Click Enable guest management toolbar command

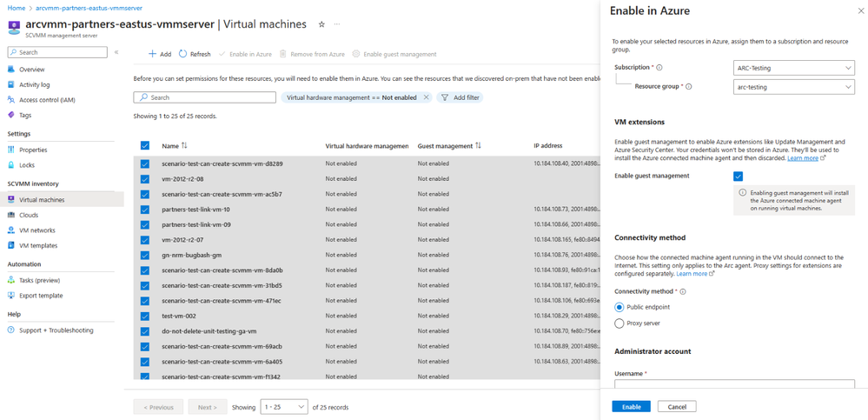(394, 54)
